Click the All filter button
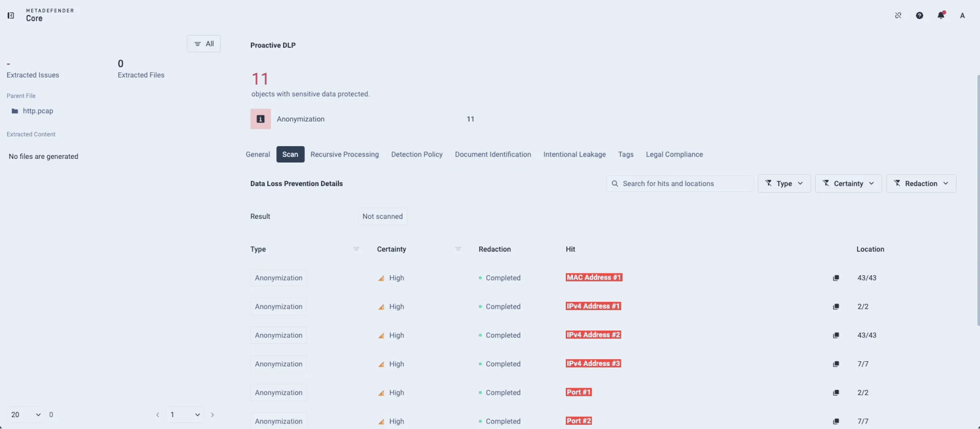The width and height of the screenshot is (980, 429). tap(204, 44)
